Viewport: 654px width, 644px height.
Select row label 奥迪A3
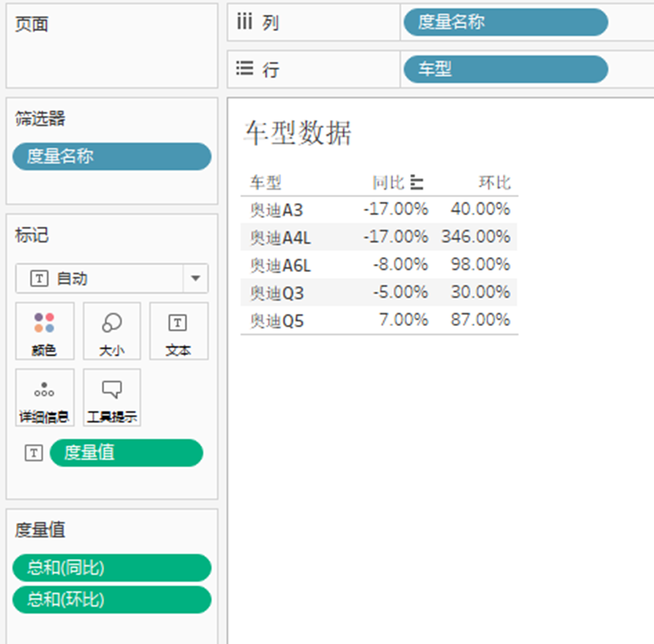(276, 210)
